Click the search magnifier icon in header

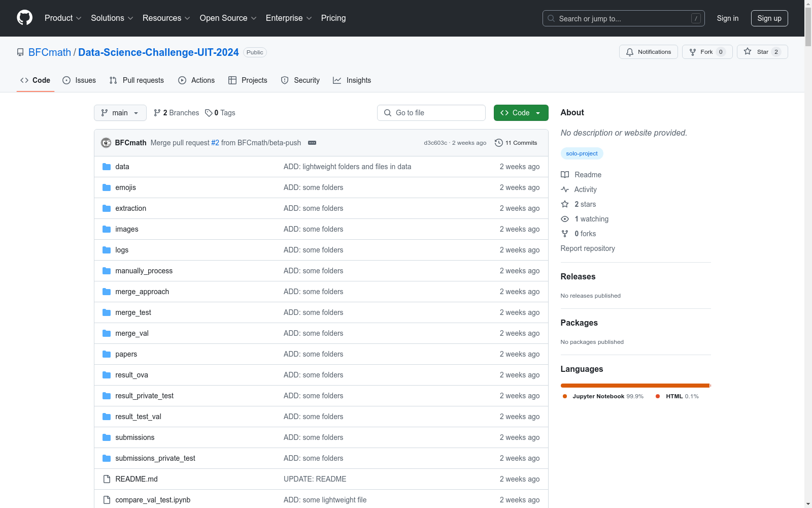coord(551,18)
